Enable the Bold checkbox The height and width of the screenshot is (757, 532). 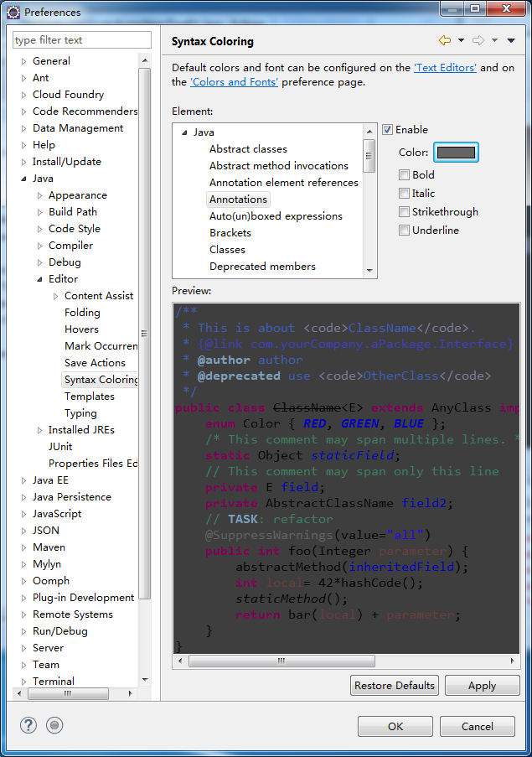click(x=405, y=175)
